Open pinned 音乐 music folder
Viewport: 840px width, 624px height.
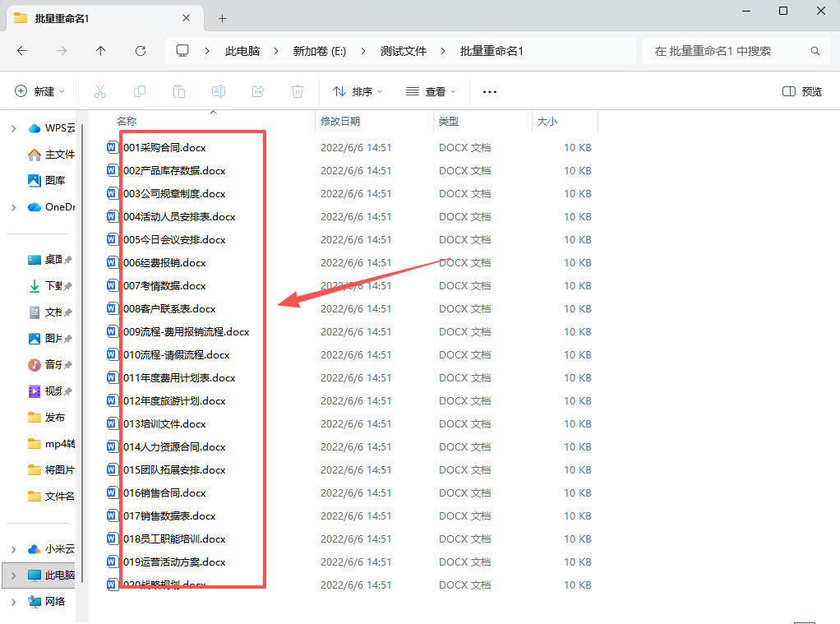coord(50,364)
